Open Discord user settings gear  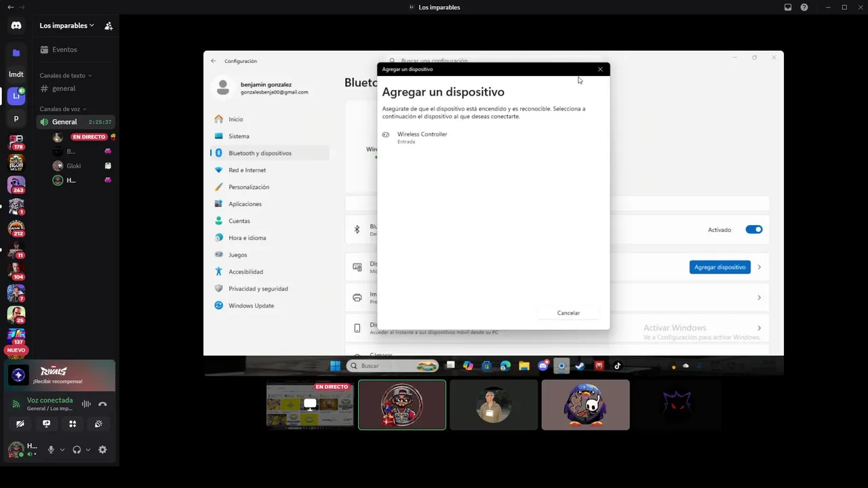coord(102,449)
